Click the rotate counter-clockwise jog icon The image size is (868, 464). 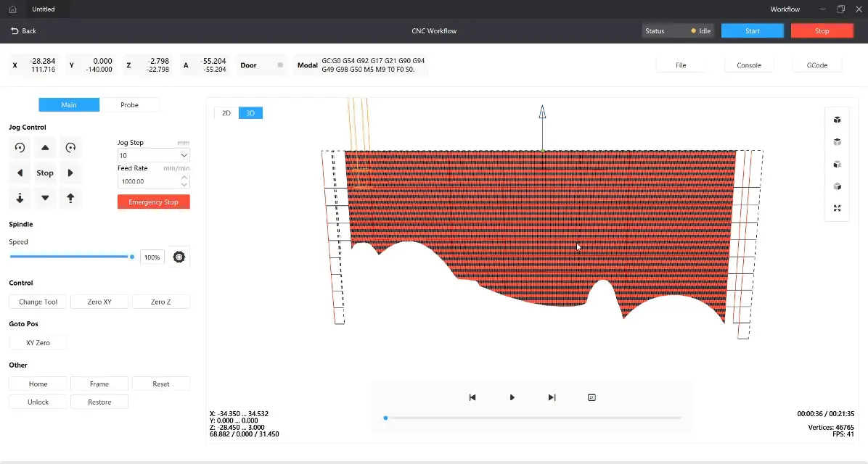click(20, 148)
